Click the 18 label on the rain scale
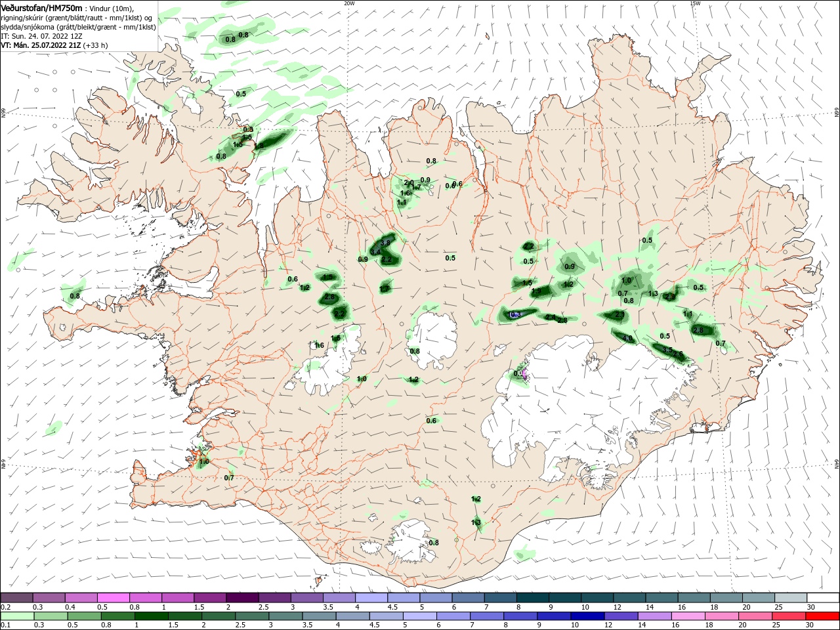840x630 pixels. point(709,625)
